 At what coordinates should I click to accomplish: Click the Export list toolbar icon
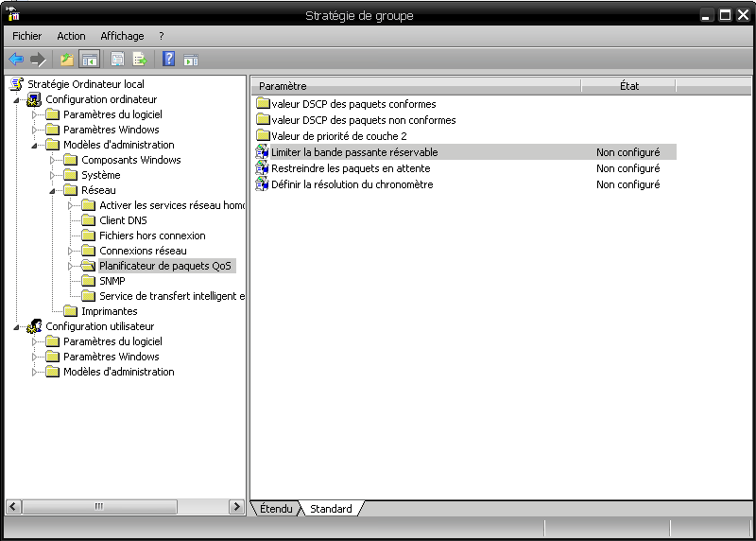[140, 60]
